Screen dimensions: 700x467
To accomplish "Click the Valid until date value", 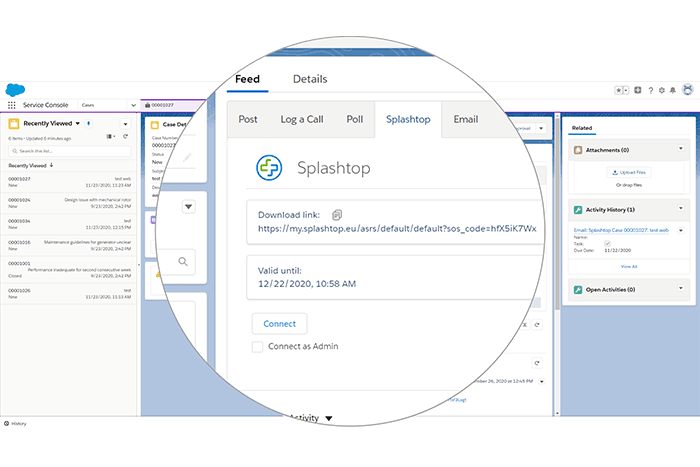I will click(307, 284).
